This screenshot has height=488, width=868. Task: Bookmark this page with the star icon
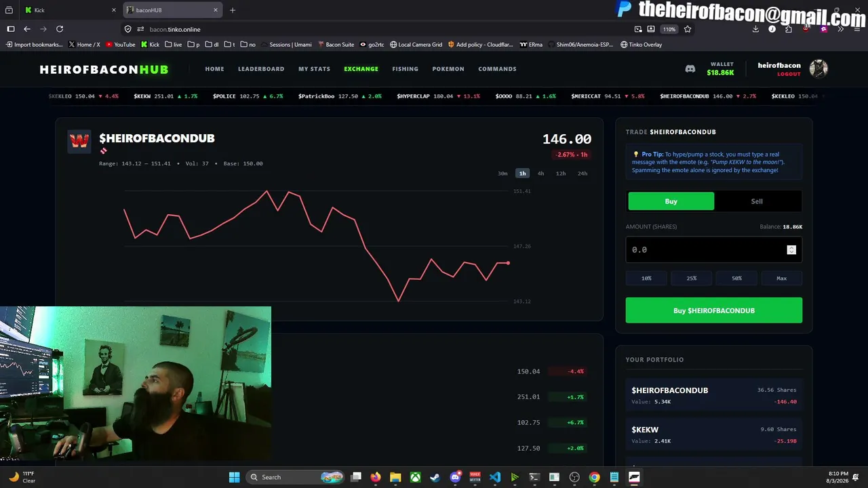[688, 29]
